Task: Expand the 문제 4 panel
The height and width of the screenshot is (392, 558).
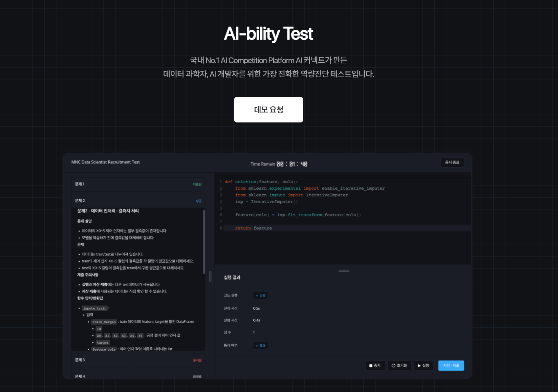Action: (138, 375)
